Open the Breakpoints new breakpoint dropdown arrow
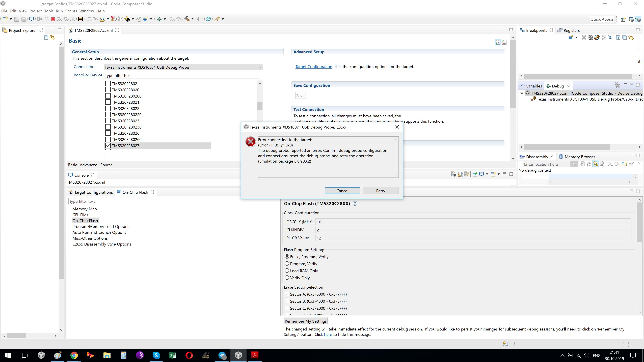 pos(577,38)
